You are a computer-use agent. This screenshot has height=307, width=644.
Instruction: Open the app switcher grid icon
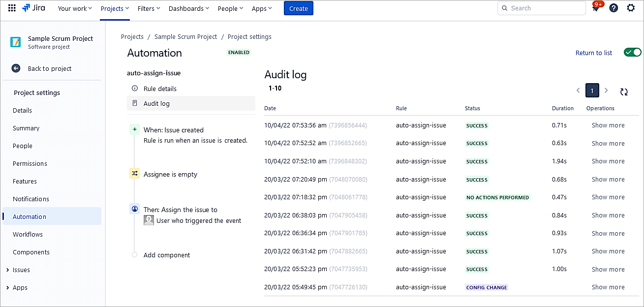click(12, 8)
